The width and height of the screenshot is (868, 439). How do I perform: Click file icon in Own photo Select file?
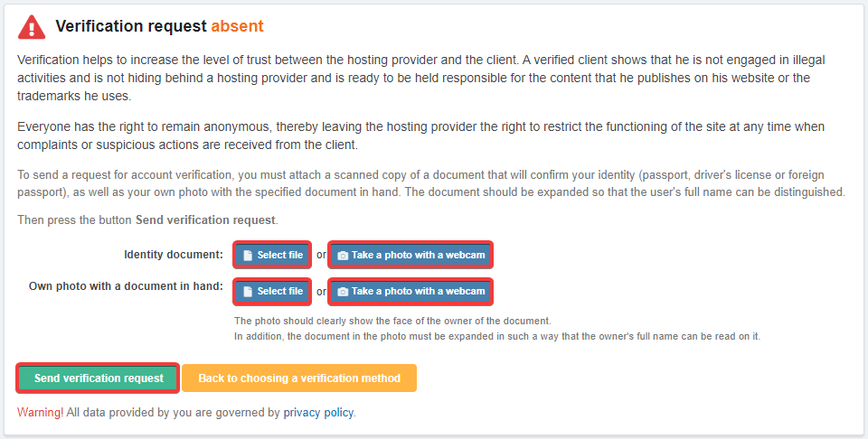248,292
